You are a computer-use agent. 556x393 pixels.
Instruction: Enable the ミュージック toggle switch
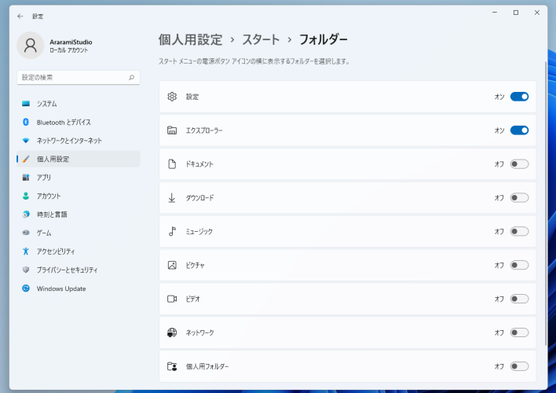[519, 231]
